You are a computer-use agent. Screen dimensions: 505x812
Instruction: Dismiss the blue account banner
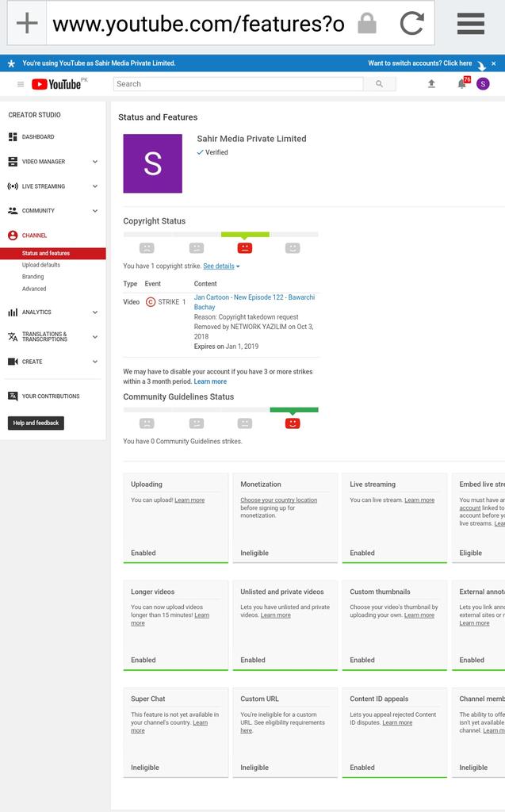pyautogui.click(x=494, y=63)
